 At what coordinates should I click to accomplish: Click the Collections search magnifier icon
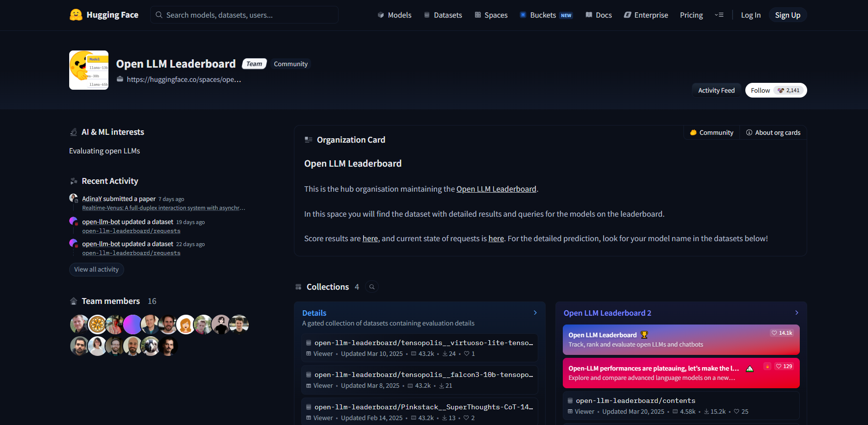click(372, 287)
